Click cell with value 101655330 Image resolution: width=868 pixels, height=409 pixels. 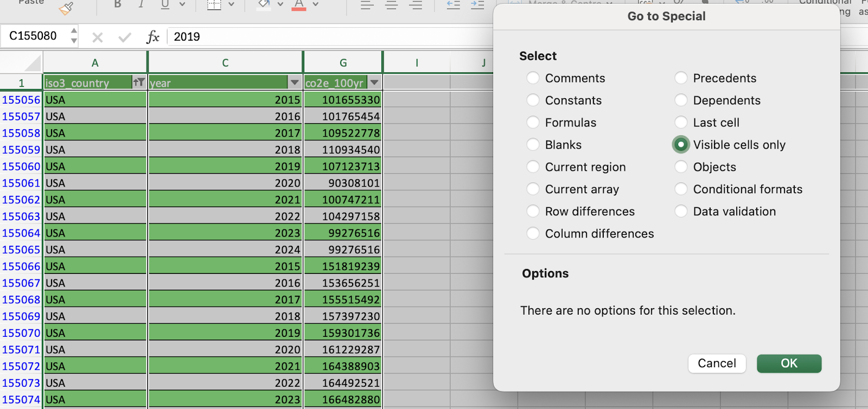343,100
